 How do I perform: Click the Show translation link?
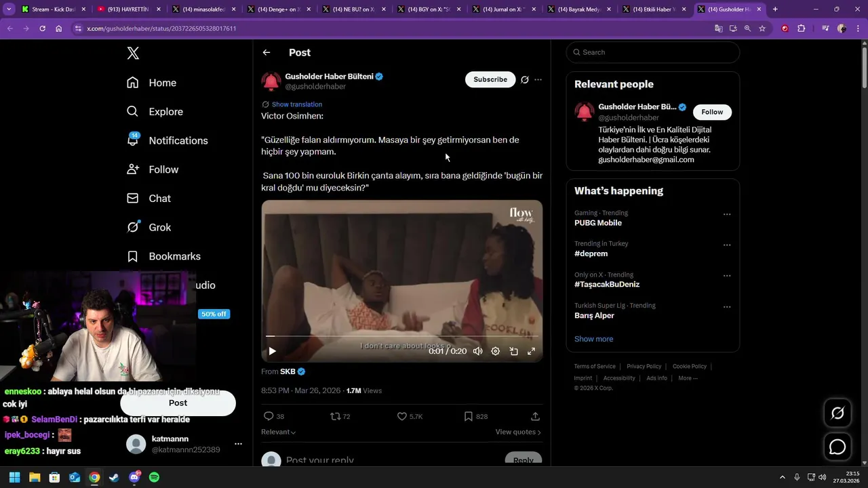coord(296,104)
